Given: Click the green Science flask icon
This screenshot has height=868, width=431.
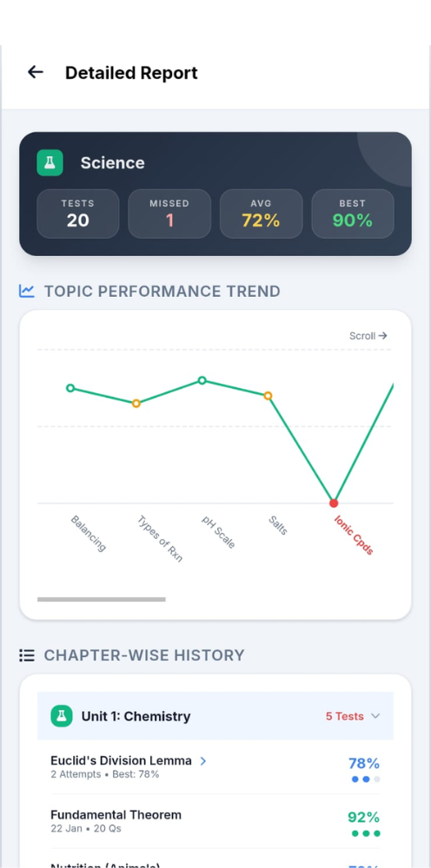Looking at the screenshot, I should tap(50, 163).
